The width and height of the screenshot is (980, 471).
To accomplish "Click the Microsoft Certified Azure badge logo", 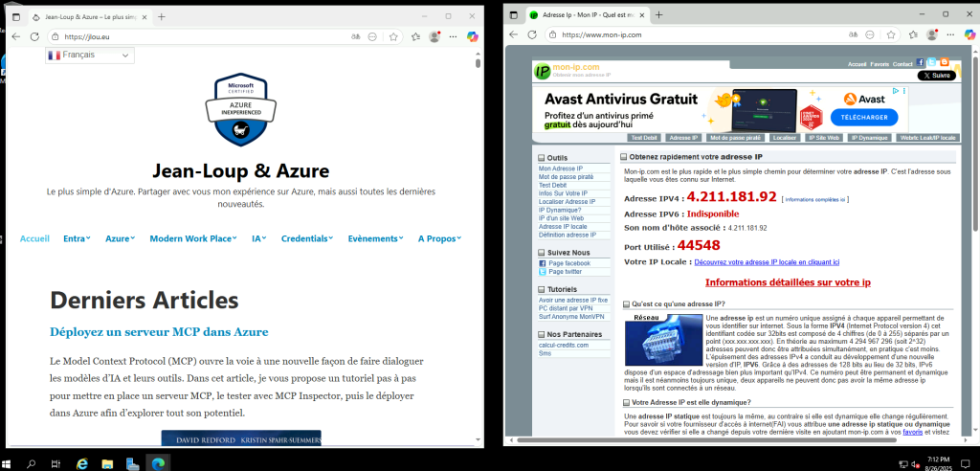I will [x=241, y=110].
